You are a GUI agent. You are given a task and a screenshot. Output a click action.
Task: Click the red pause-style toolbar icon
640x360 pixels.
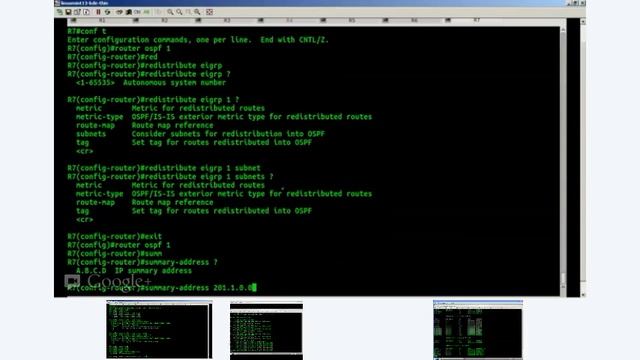[x=98, y=12]
